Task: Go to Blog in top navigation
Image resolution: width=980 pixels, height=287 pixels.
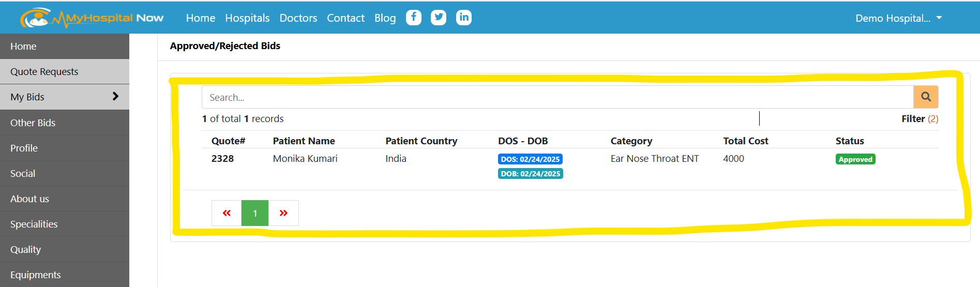Action: [x=385, y=18]
